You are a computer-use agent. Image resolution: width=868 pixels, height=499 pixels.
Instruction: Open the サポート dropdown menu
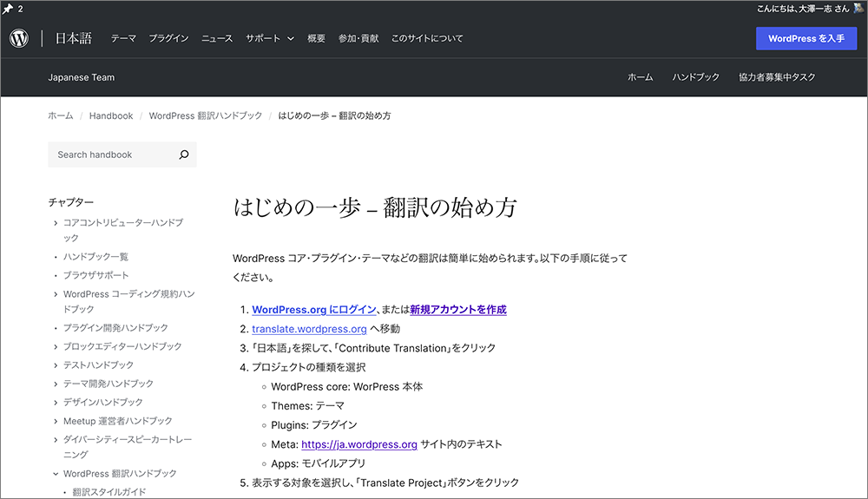pos(270,38)
